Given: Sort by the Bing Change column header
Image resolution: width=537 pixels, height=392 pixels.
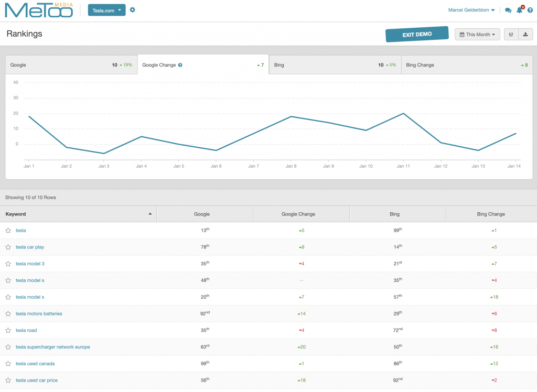Looking at the screenshot, I should click(x=491, y=214).
